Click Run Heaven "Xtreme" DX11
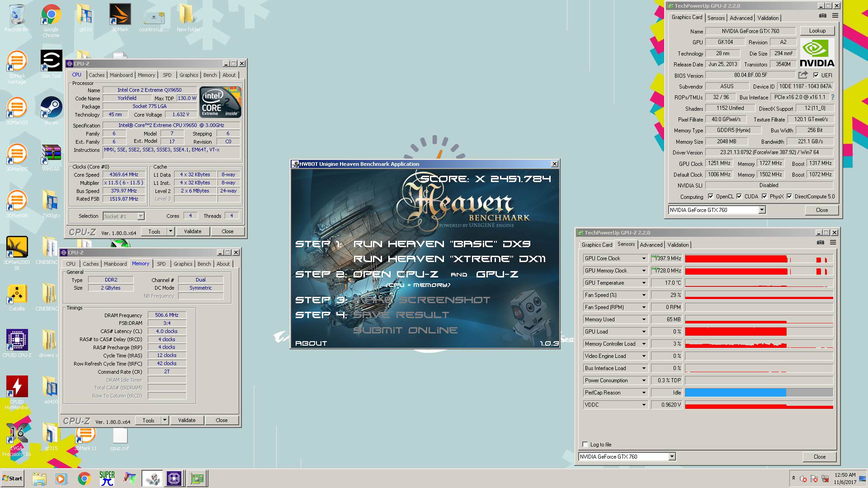The height and width of the screenshot is (488, 868). point(449,259)
